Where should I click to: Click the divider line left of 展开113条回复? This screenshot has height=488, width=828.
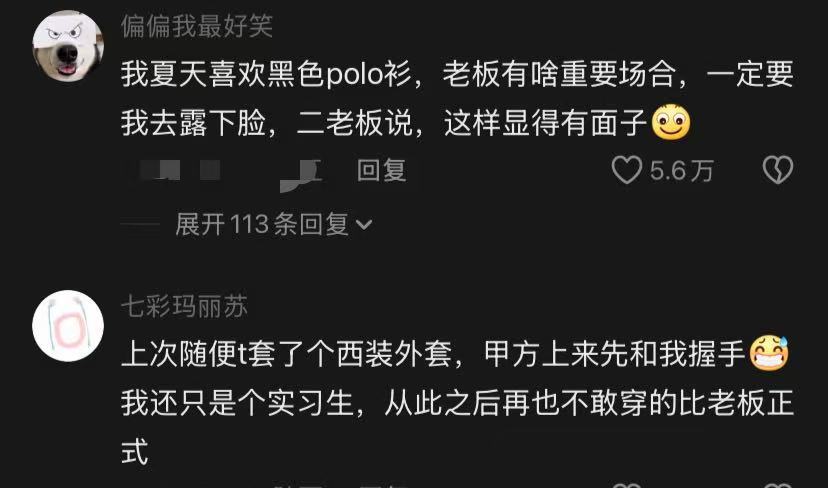140,225
